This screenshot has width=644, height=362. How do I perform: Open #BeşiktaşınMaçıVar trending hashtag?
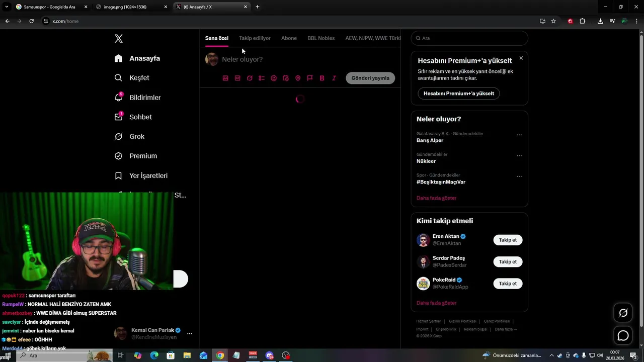coord(441,182)
